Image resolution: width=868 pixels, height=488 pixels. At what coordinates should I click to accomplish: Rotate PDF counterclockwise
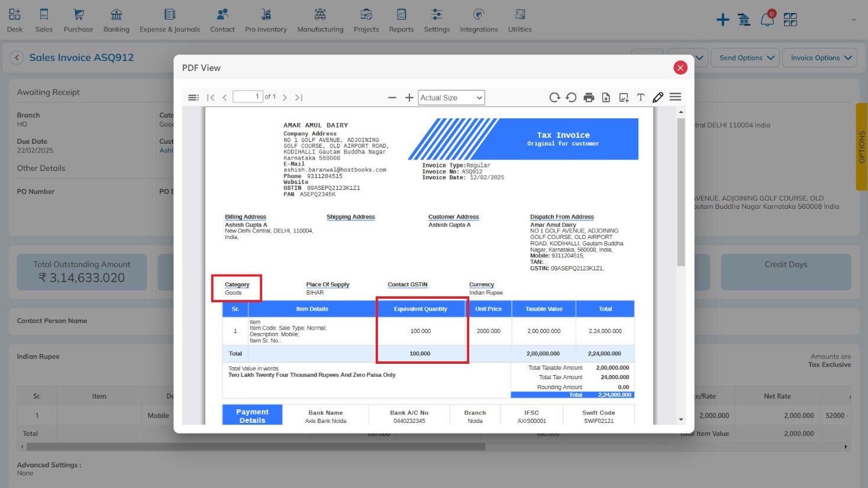click(x=571, y=98)
